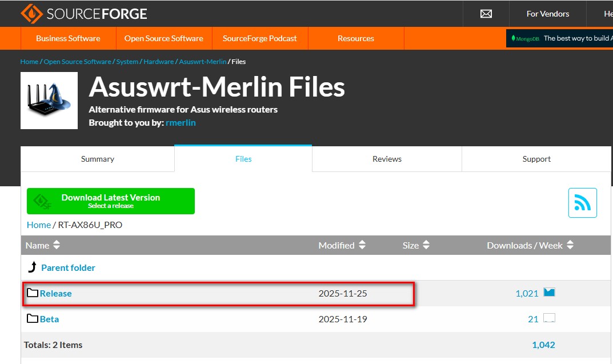Open Open Source Software menu
This screenshot has width=613, height=364.
coord(164,38)
